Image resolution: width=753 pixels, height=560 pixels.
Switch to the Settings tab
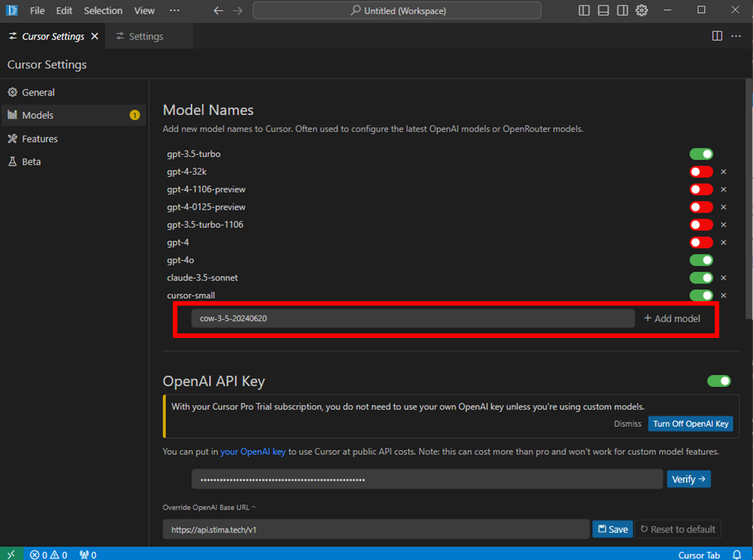click(146, 36)
